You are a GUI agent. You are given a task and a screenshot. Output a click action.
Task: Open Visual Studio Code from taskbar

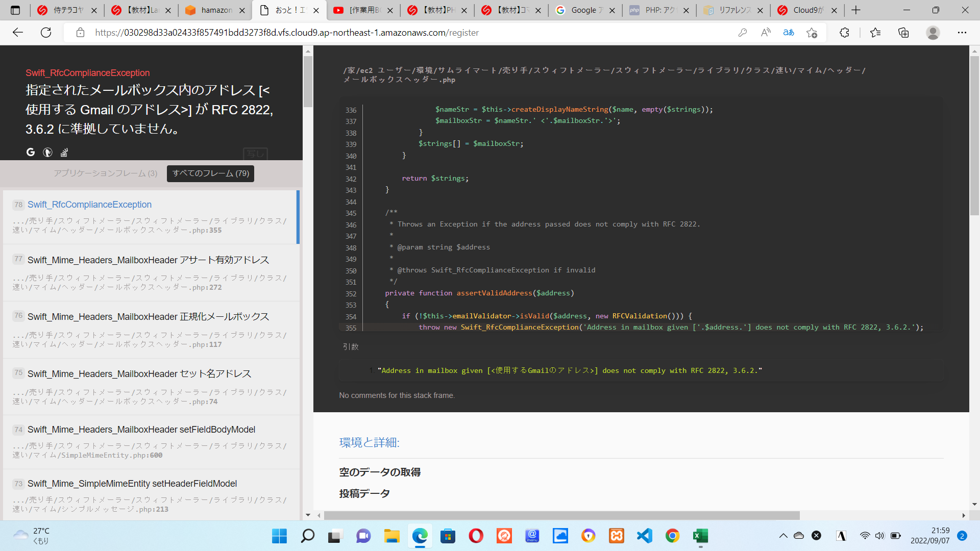(x=645, y=536)
